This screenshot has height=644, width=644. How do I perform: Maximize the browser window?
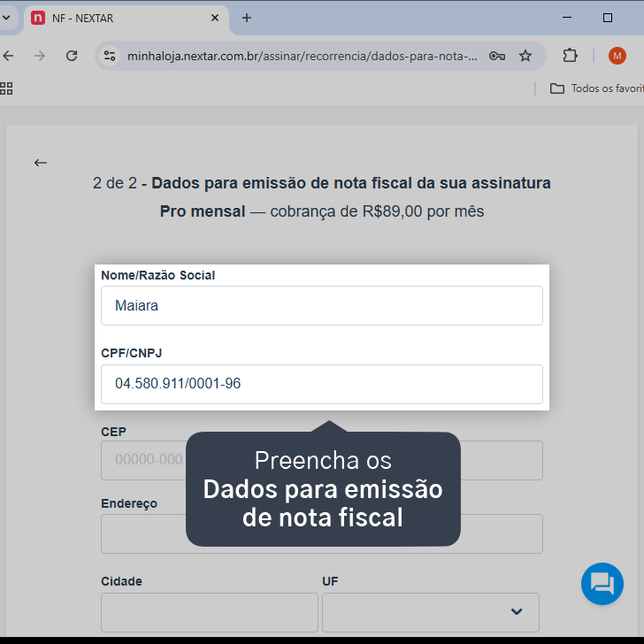[x=608, y=18]
